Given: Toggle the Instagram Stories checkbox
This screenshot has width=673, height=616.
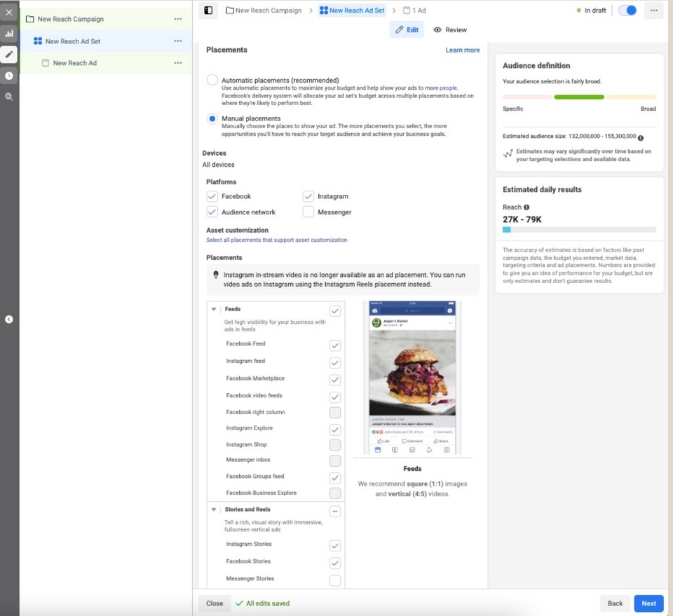Looking at the screenshot, I should point(335,546).
